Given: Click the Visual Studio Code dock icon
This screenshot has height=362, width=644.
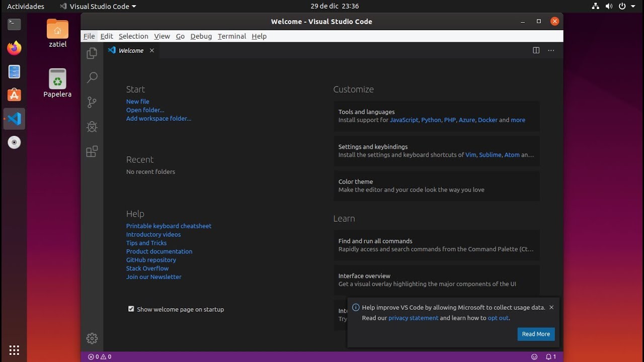Looking at the screenshot, I should [x=14, y=119].
